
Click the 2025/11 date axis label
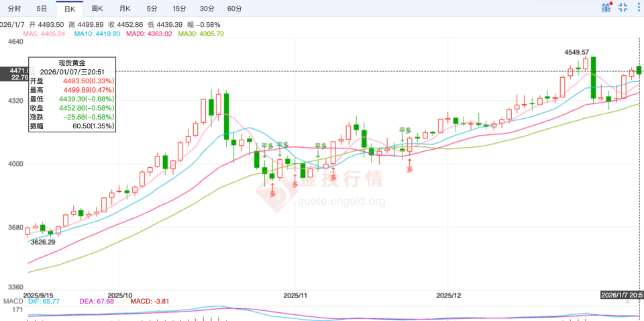(295, 295)
